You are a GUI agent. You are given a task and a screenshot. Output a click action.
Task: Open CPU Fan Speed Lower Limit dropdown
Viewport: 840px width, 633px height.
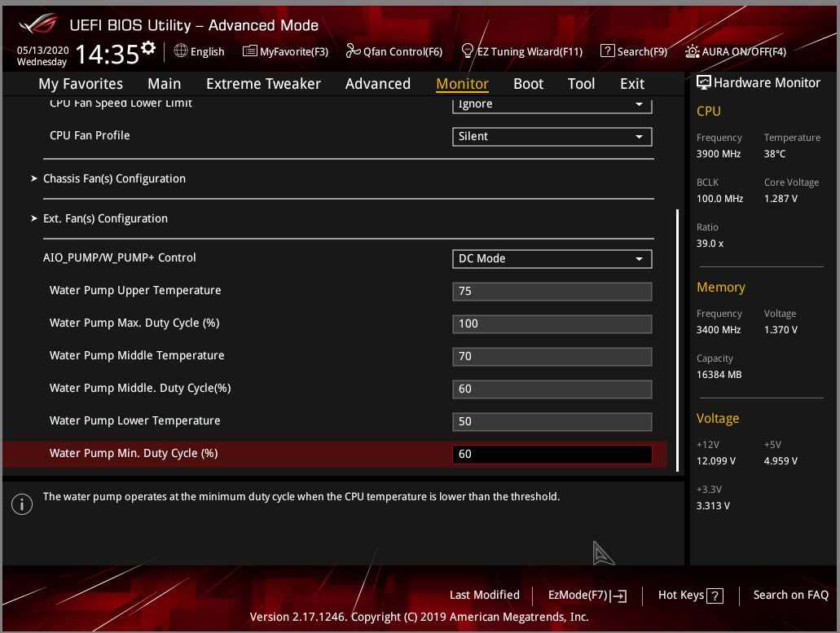tap(552, 104)
